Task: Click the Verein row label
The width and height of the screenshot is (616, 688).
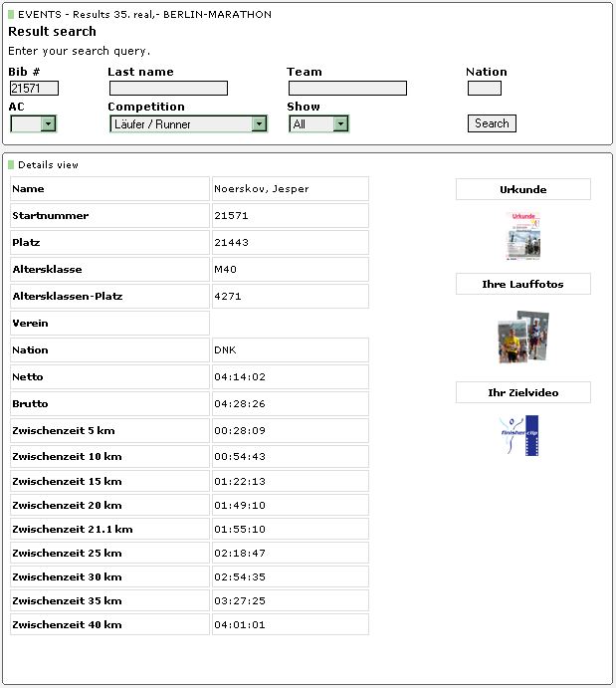Action: [x=30, y=323]
